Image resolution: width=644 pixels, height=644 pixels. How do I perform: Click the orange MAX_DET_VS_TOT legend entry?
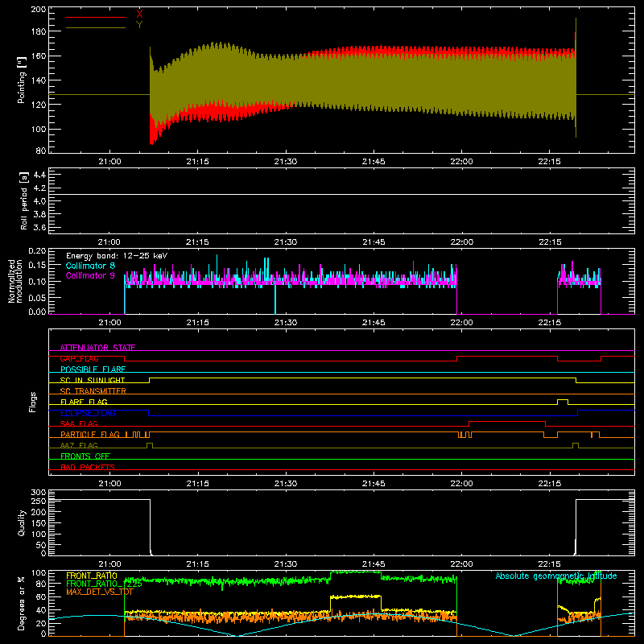tap(100, 592)
